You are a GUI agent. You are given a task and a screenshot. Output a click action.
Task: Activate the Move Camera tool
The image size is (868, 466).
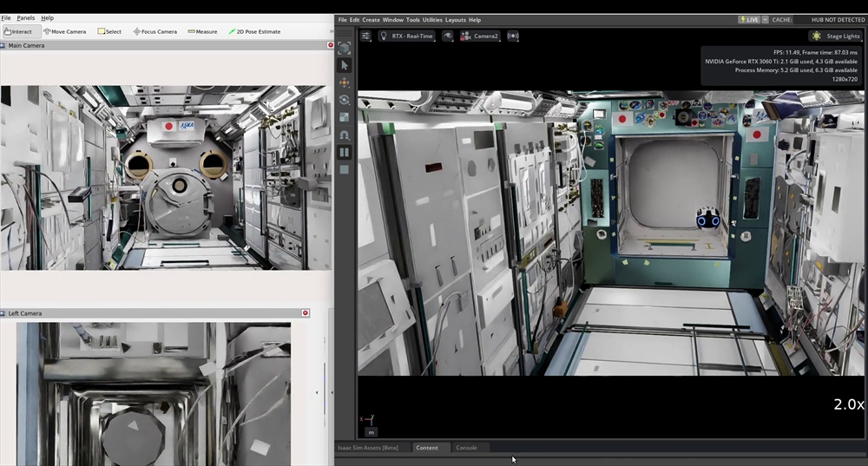[65, 31]
